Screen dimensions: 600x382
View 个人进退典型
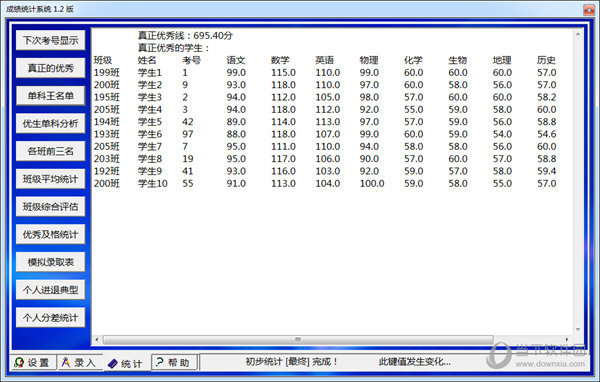click(51, 290)
